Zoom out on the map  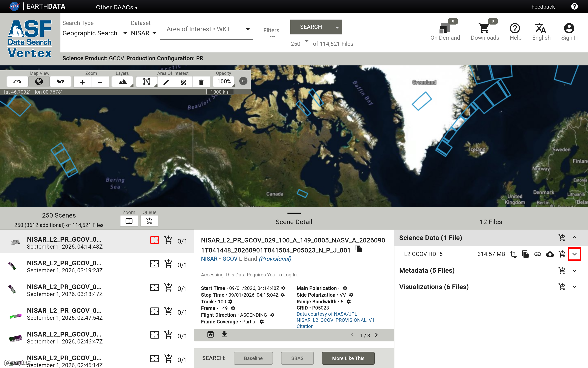tap(100, 82)
